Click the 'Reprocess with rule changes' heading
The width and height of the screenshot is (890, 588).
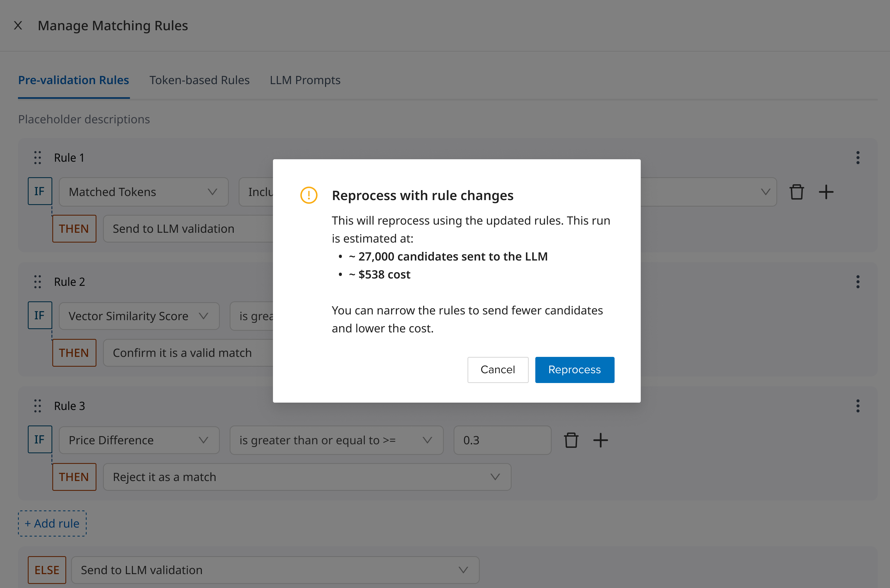pos(423,195)
